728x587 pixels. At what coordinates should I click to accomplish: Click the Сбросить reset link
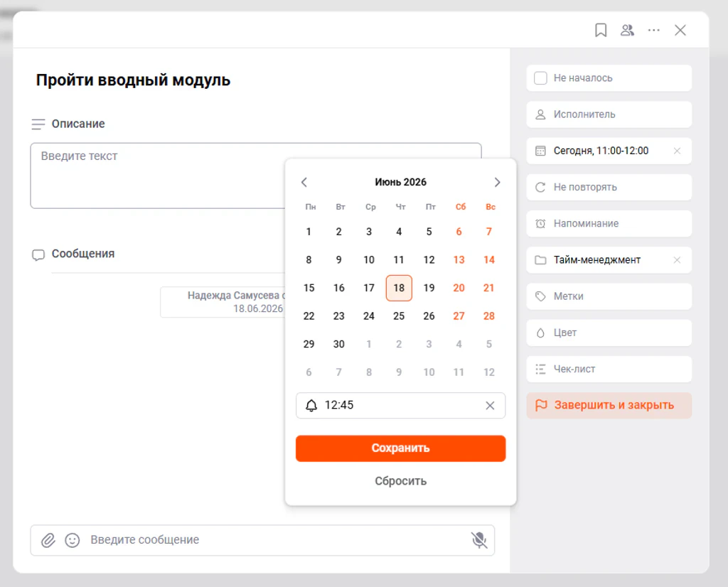[x=401, y=481]
